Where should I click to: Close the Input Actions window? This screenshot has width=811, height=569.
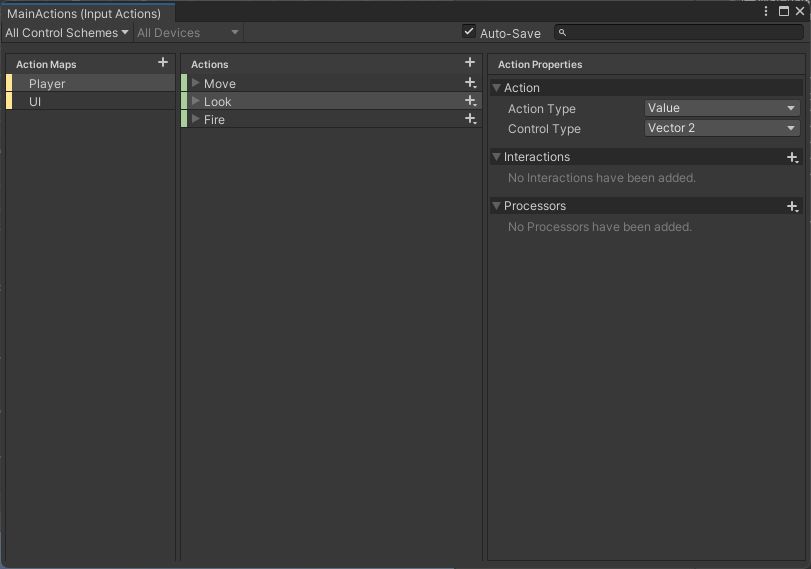tap(800, 11)
